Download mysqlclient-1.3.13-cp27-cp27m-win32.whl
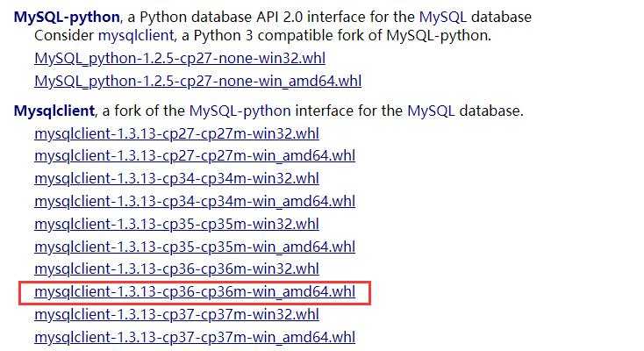The height and width of the screenshot is (351, 644). 176,133
